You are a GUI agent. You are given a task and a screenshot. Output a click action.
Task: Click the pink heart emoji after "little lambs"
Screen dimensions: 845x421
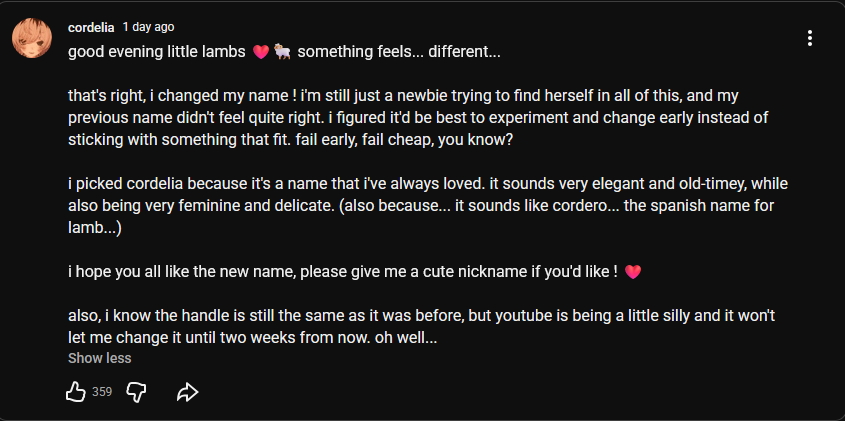[261, 52]
